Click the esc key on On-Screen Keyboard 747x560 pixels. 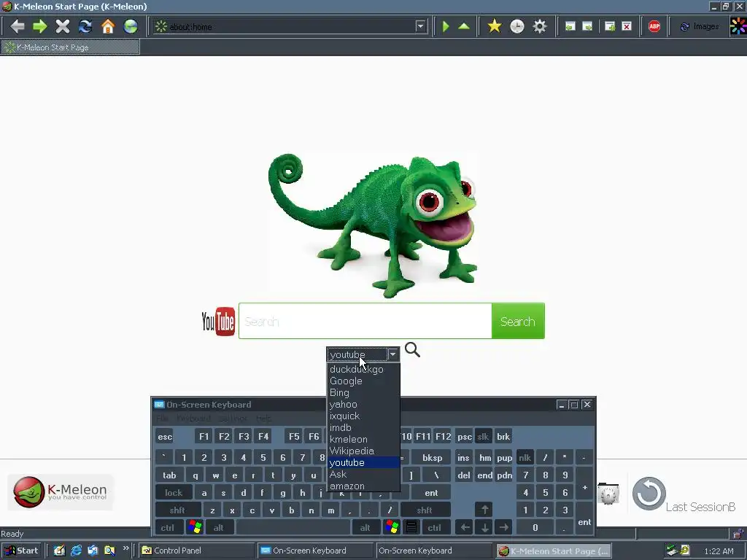pyautogui.click(x=165, y=436)
